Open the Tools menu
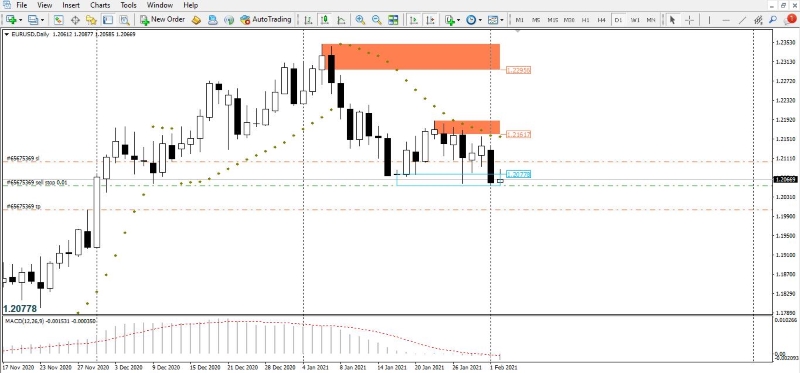Screen dimensions: 800x373 tap(128, 6)
